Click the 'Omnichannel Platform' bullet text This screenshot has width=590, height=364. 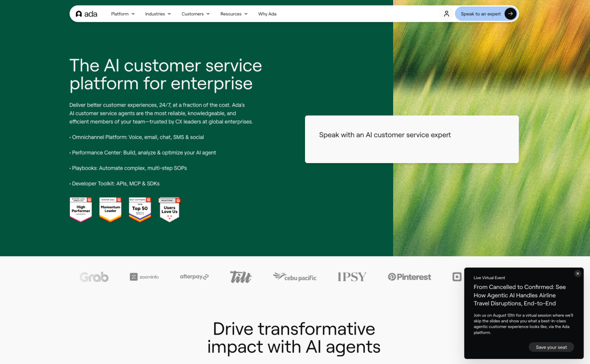[x=137, y=137]
